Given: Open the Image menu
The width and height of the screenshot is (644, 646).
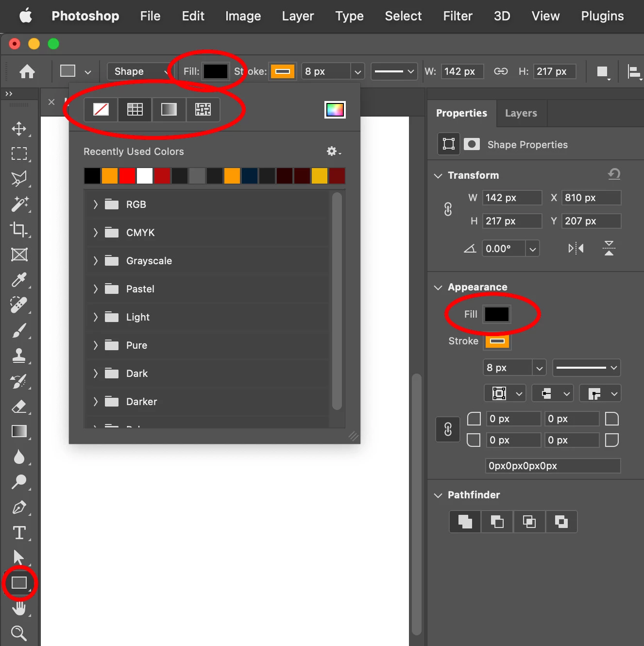Looking at the screenshot, I should (243, 16).
